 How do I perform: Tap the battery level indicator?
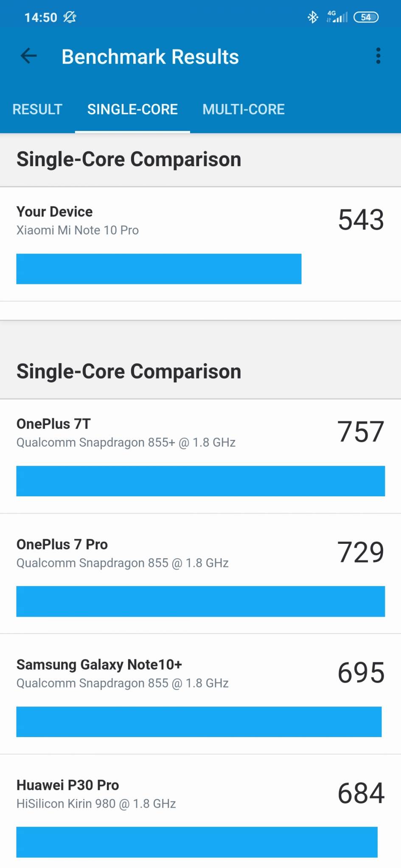(x=366, y=17)
